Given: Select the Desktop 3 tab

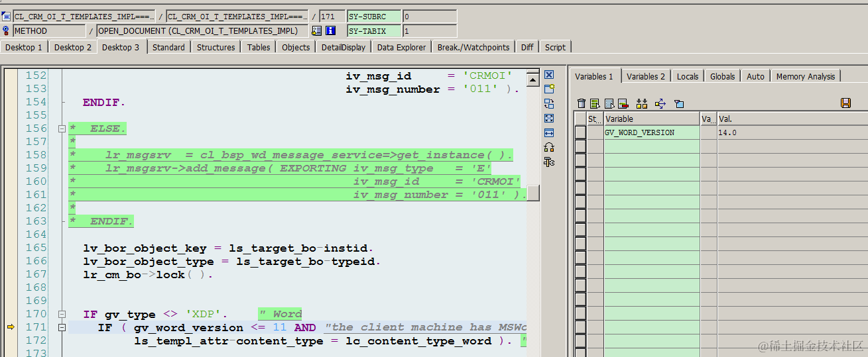Looking at the screenshot, I should click(x=121, y=46).
